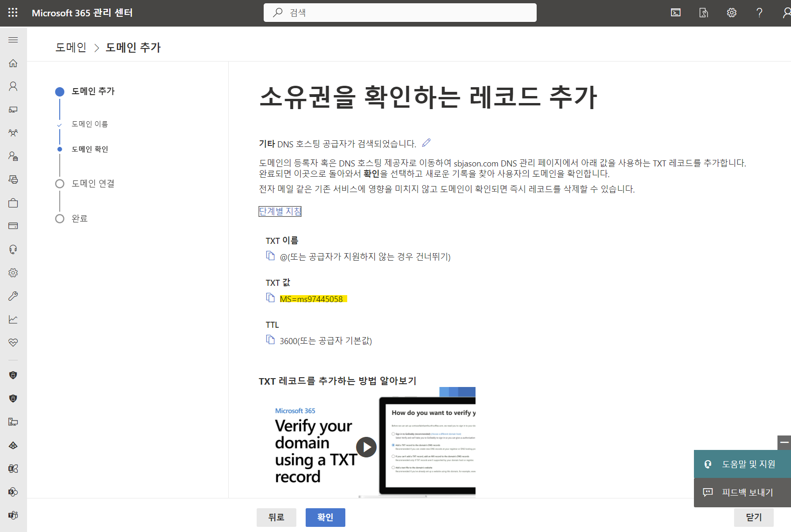Select the 도메인 연결 wizard step

(x=93, y=184)
